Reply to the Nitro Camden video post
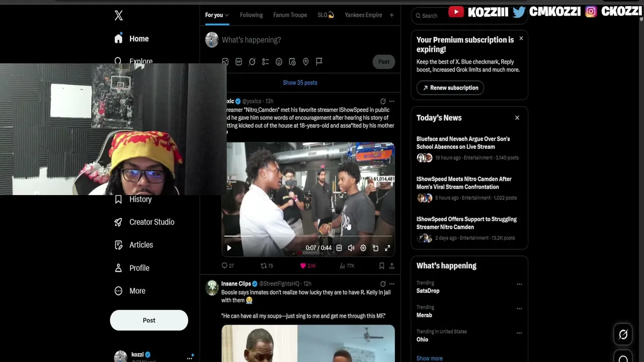The width and height of the screenshot is (644, 362). 227,265
